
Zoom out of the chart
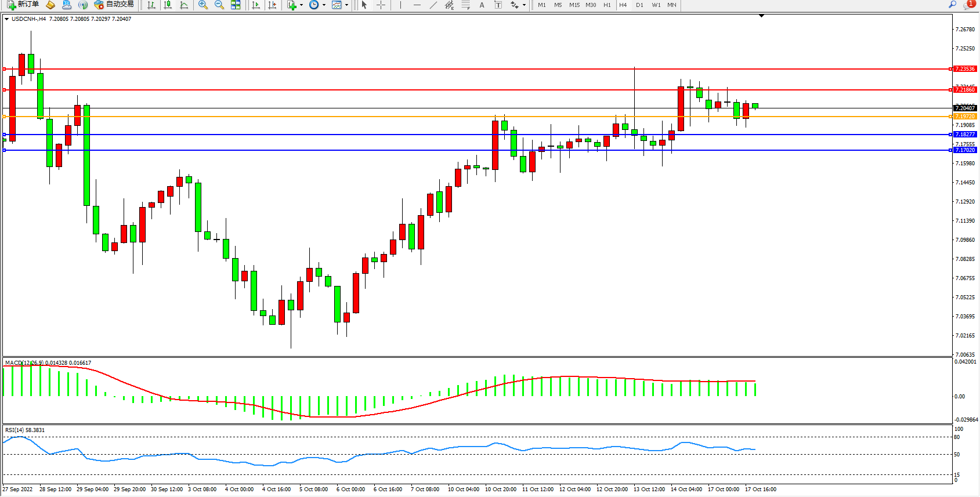tap(219, 5)
